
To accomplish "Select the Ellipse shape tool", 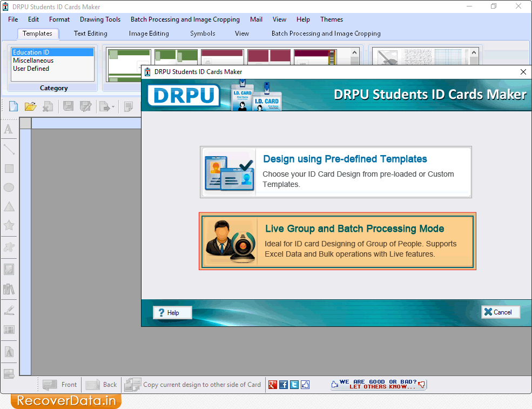I will (9, 187).
